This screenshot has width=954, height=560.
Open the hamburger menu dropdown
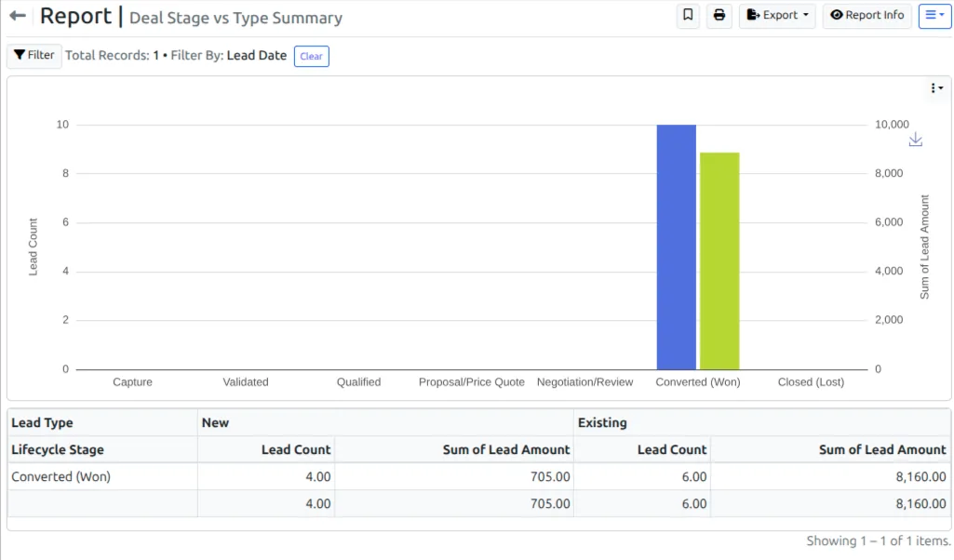[934, 15]
